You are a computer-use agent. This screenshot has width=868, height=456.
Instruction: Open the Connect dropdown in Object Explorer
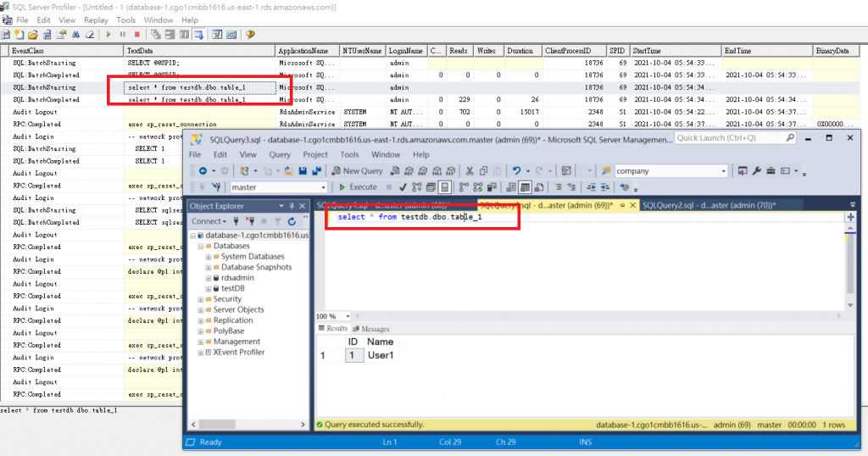pyautogui.click(x=209, y=221)
